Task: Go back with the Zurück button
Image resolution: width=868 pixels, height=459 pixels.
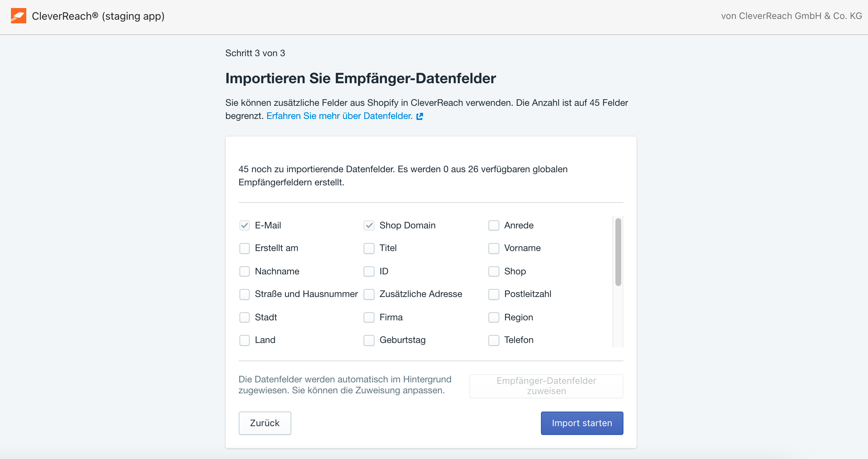Action: tap(265, 423)
